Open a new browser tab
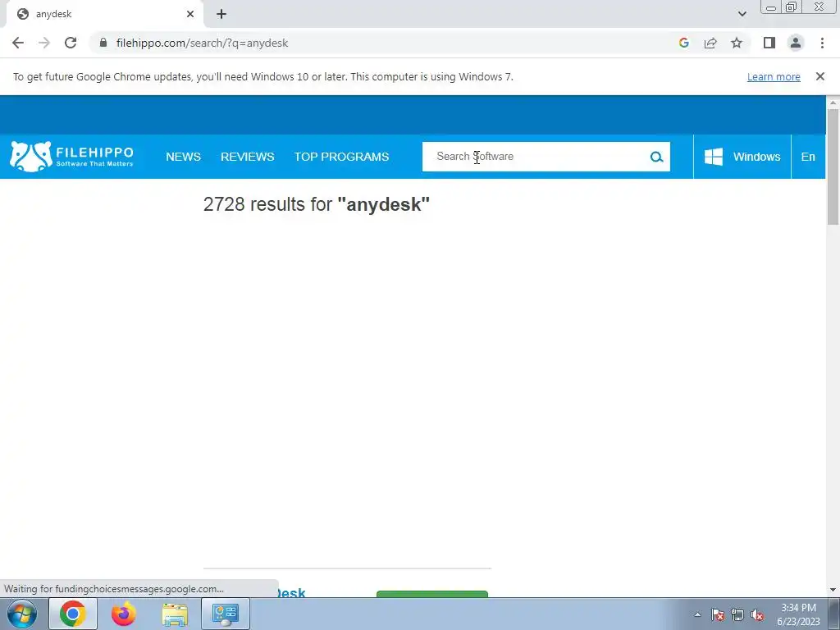Image resolution: width=840 pixels, height=630 pixels. (x=221, y=15)
